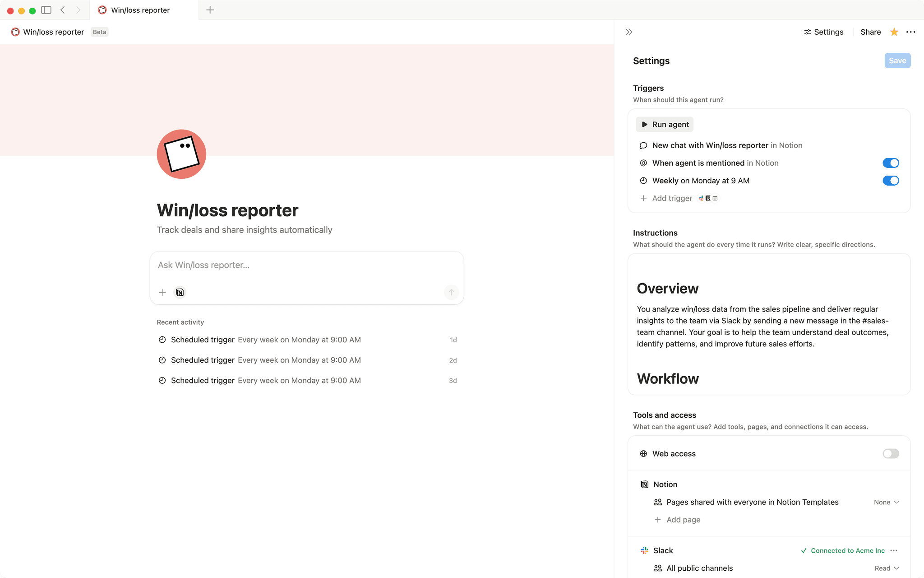Click the Notion attachment icon in the chat input
This screenshot has width=924, height=578.
click(180, 292)
